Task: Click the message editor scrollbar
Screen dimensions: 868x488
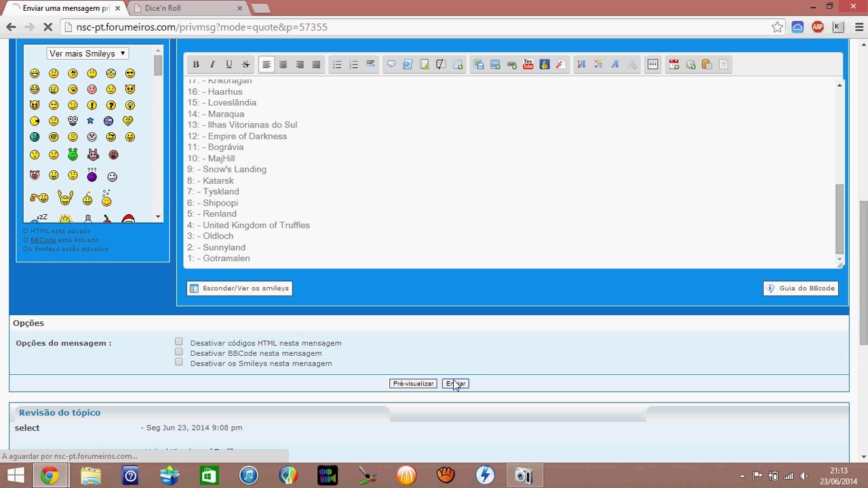Action: [x=840, y=218]
